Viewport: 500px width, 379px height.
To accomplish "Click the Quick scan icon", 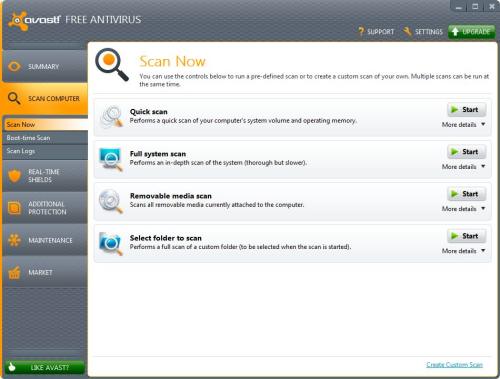I will (x=112, y=117).
